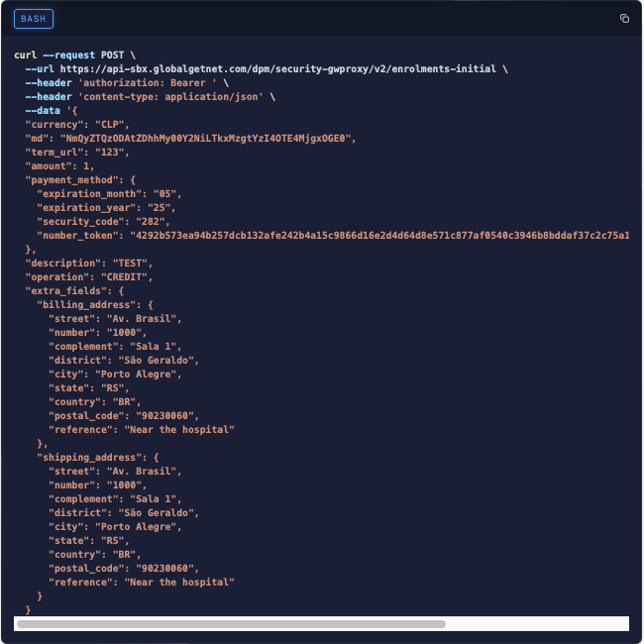Click the api-sbx.globalgetnet.com URL text
Screen dimensions: 644x644
(278, 69)
